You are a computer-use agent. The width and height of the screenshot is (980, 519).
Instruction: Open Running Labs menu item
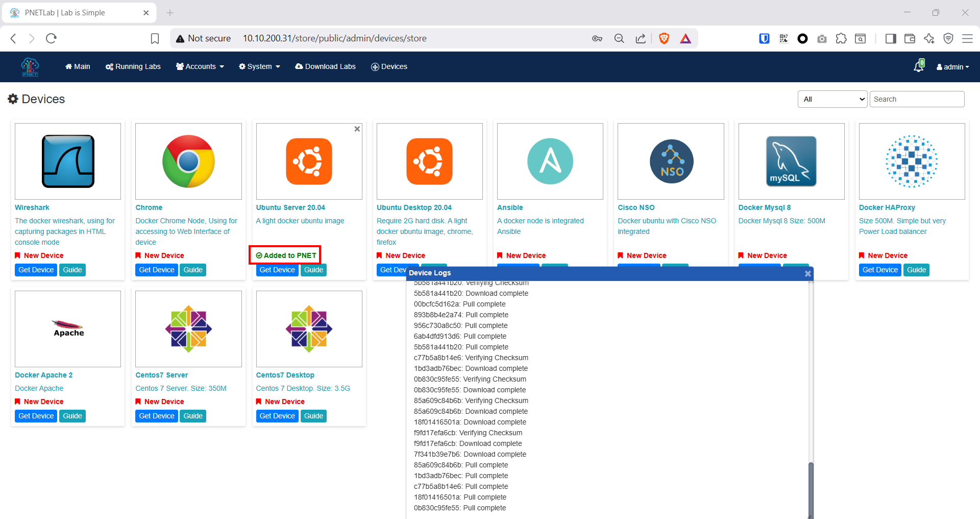pyautogui.click(x=133, y=66)
